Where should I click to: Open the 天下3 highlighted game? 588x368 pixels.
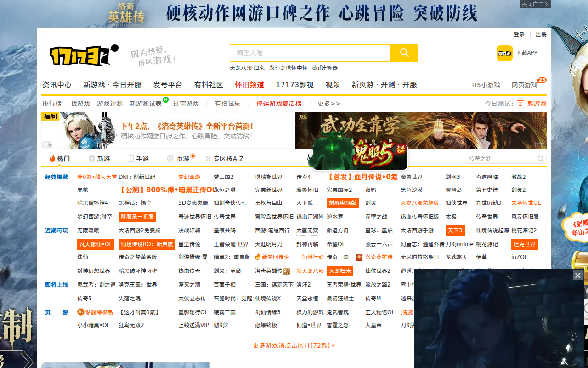tap(455, 230)
